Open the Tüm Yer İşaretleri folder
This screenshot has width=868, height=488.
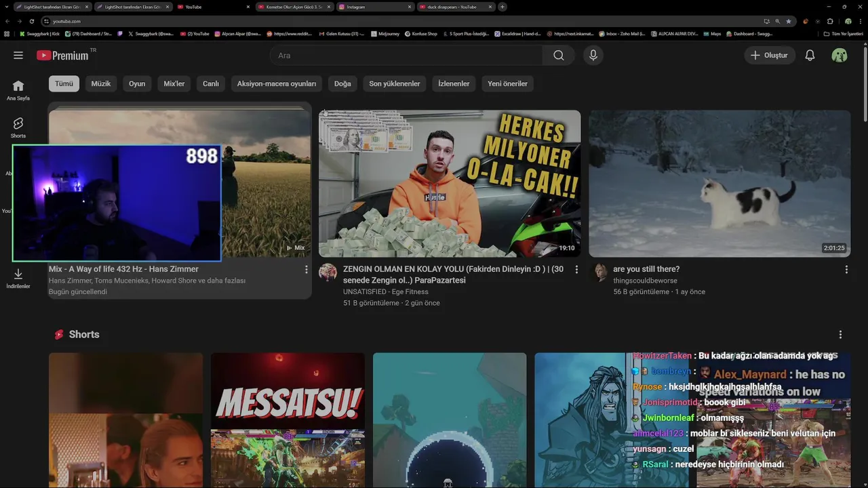pos(844,33)
